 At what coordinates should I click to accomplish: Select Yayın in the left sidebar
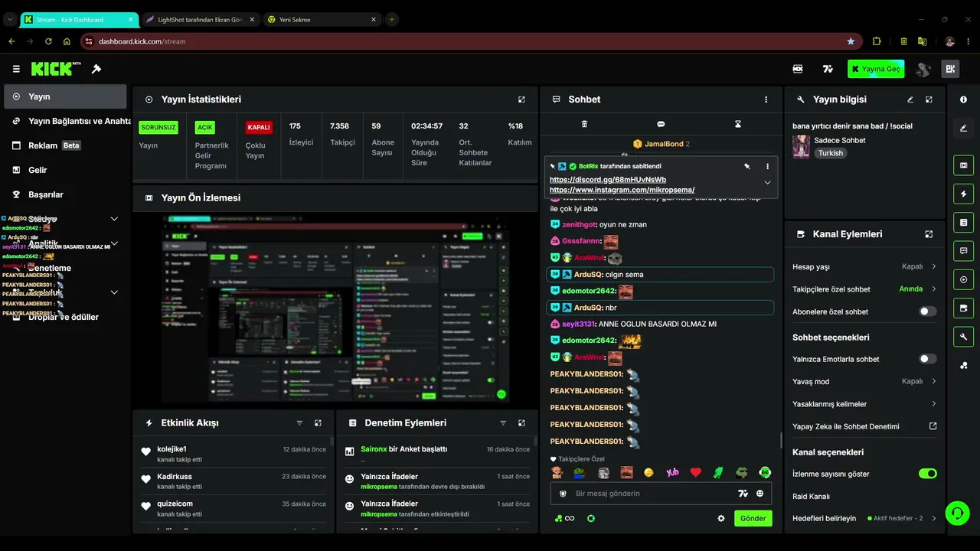tap(65, 96)
